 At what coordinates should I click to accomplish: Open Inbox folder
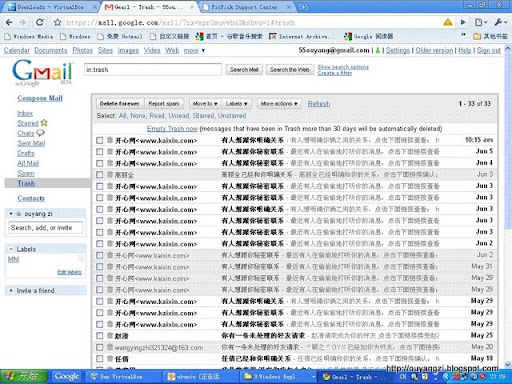25,113
